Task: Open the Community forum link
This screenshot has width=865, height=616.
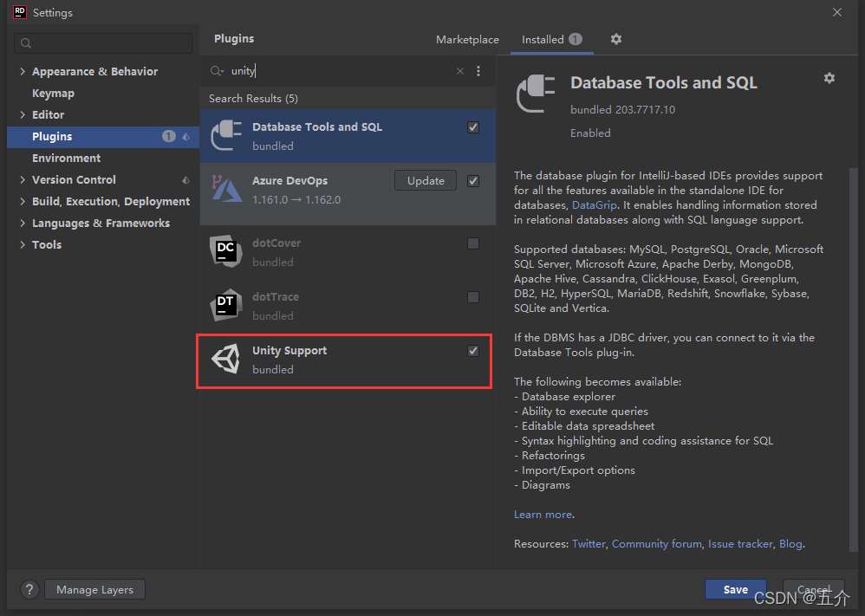Action: (656, 544)
